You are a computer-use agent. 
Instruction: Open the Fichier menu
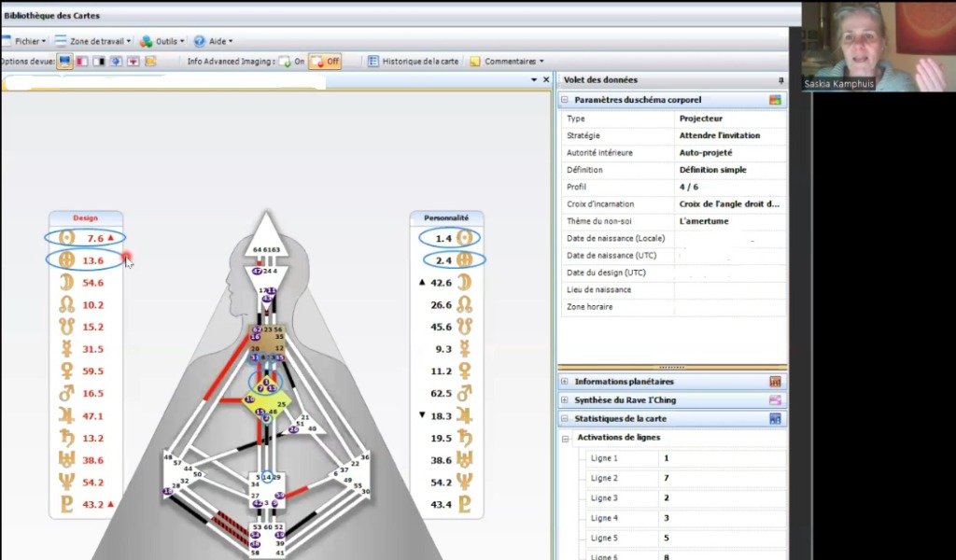(26, 41)
